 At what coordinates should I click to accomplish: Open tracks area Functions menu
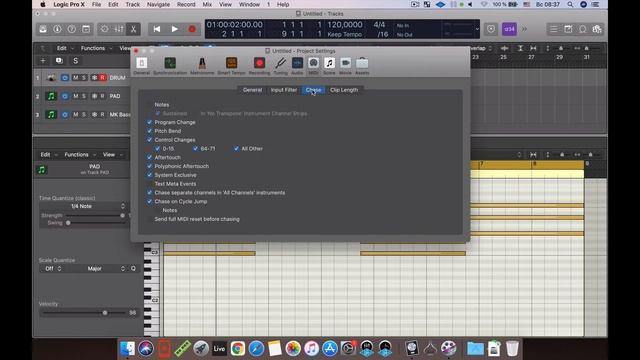(96, 48)
